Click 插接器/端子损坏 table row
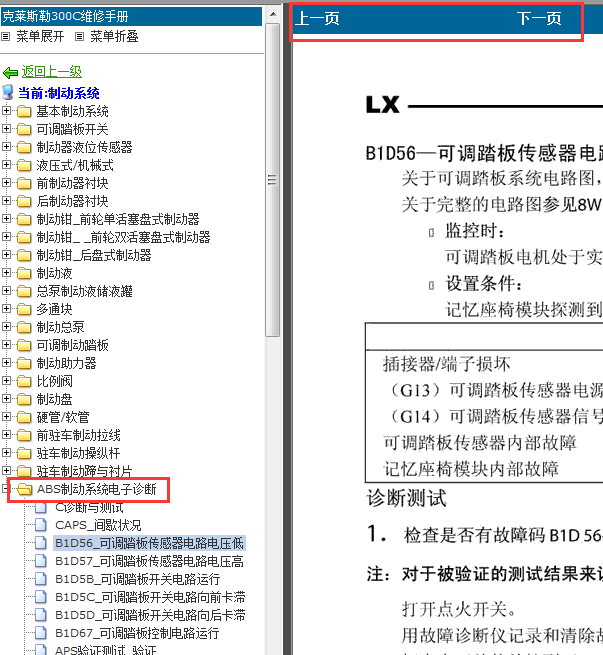603x655 pixels. [446, 364]
